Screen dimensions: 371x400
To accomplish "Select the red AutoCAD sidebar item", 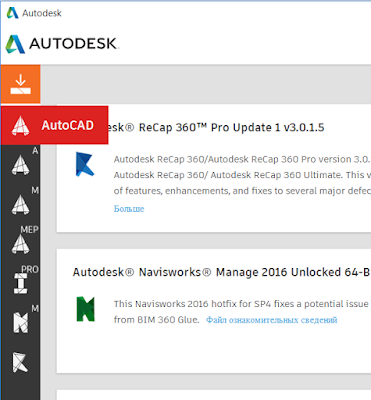I will click(x=54, y=125).
